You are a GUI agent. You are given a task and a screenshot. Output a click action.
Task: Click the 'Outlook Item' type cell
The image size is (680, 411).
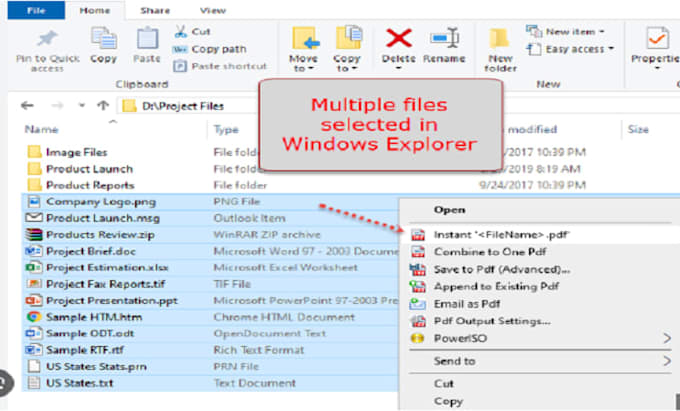[x=249, y=218]
